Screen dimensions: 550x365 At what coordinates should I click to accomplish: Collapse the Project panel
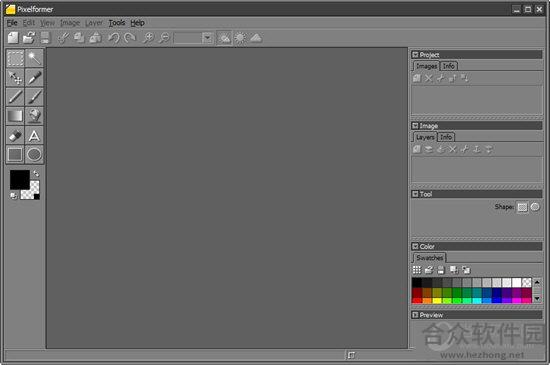point(415,55)
